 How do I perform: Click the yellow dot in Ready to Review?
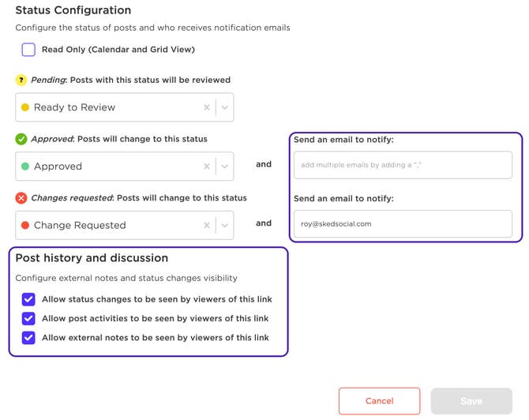tap(25, 107)
